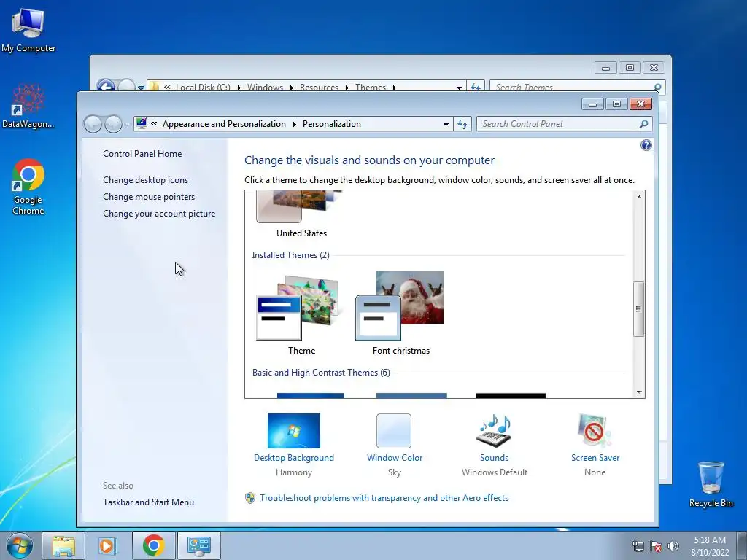The height and width of the screenshot is (560, 747).
Task: Click Back button in Themes explorer window
Action: tap(106, 86)
